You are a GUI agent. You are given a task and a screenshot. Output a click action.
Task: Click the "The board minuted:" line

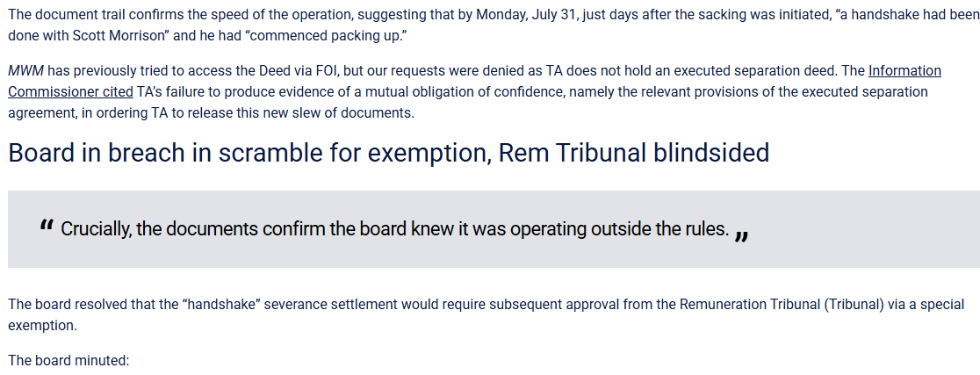pos(68,360)
